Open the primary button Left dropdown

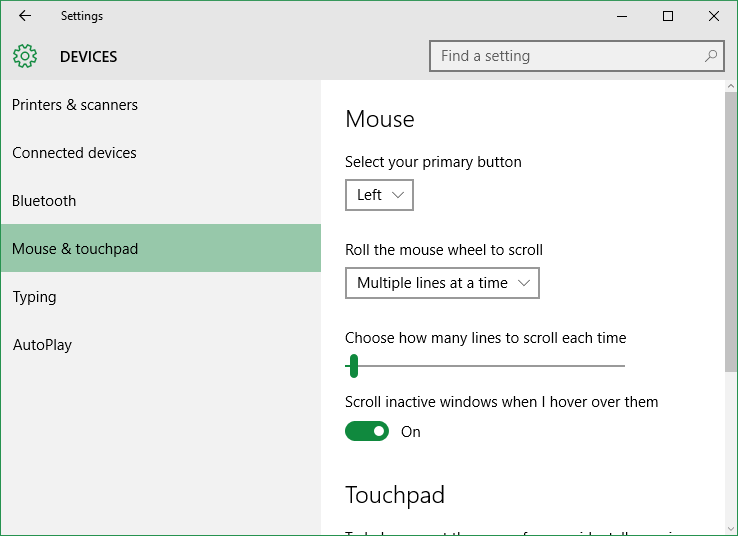[379, 195]
